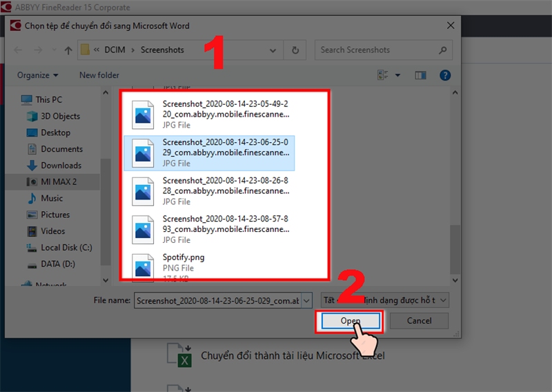Screen dimensions: 552x392
Task: Click DCIM in the address path
Action: point(117,50)
